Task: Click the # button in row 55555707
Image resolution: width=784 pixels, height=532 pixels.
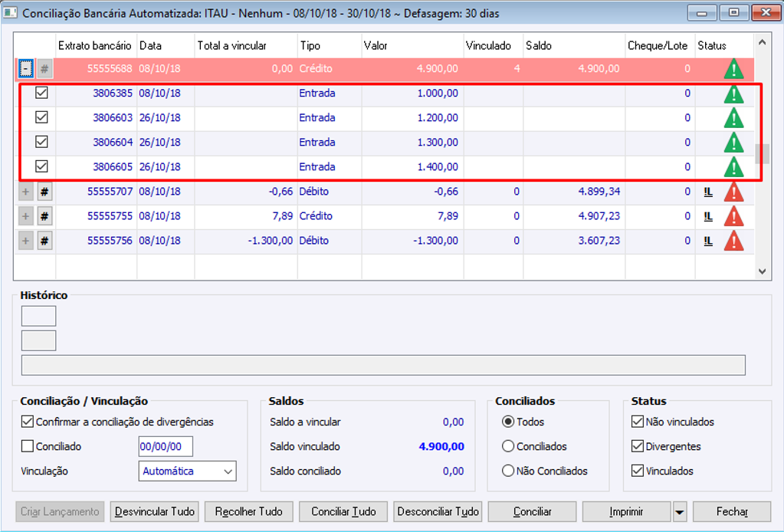Action: click(44, 192)
